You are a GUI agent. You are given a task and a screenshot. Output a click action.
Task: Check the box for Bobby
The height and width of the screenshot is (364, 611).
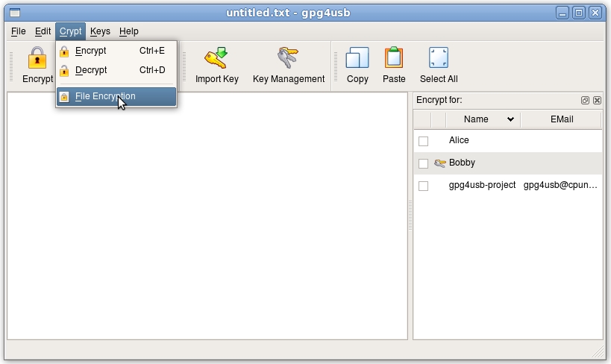tap(423, 163)
